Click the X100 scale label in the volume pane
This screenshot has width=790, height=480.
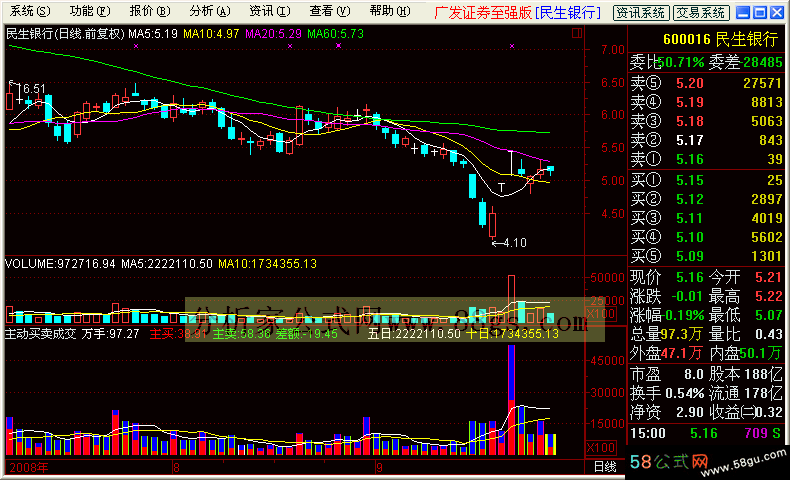[601, 314]
